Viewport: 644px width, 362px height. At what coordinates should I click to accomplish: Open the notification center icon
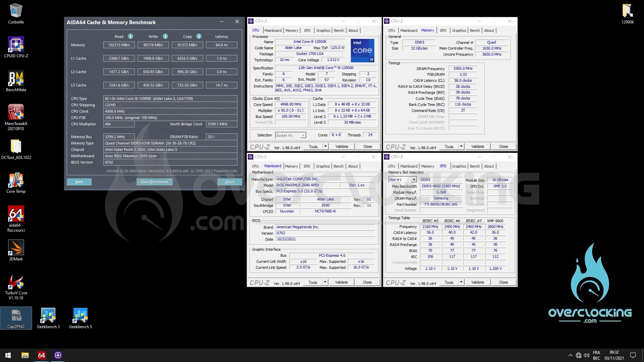(633, 355)
